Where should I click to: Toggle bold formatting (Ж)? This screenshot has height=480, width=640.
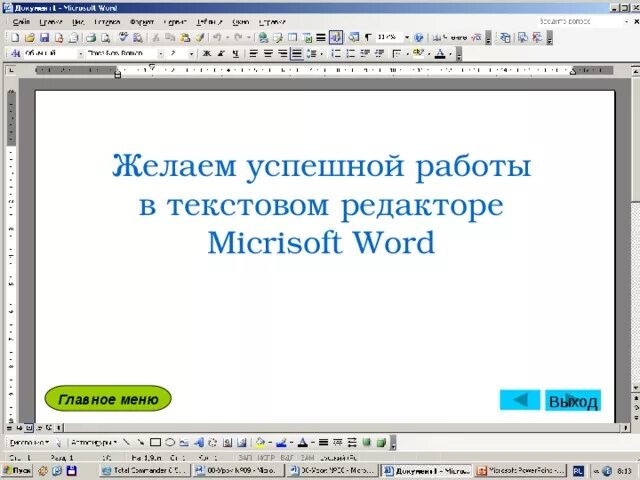coord(207,53)
